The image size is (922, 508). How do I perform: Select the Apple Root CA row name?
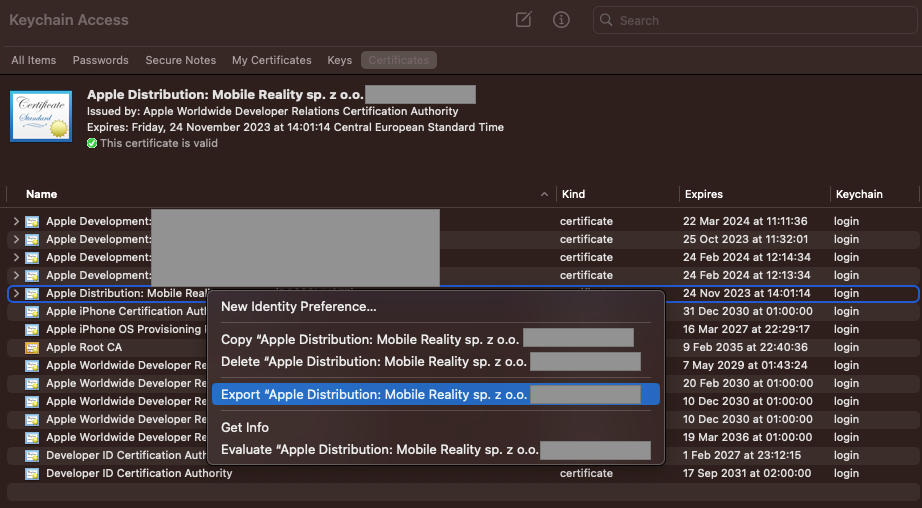pos(84,347)
